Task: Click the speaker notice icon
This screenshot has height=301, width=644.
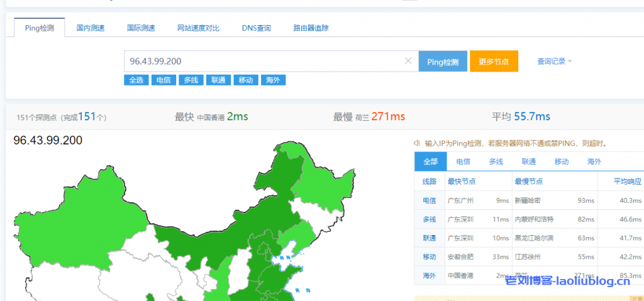Action: pyautogui.click(x=417, y=143)
